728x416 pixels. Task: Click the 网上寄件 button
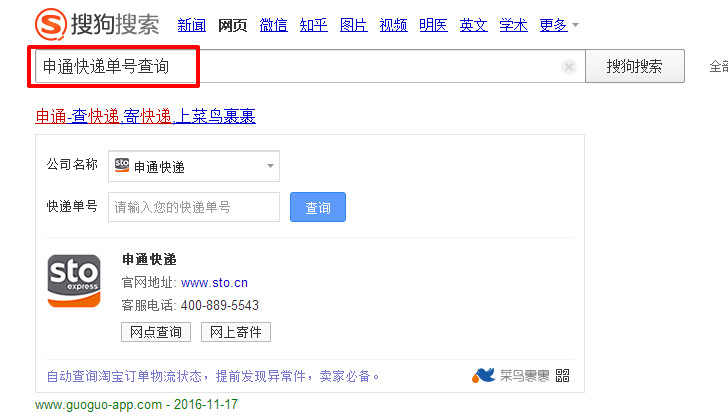[236, 332]
